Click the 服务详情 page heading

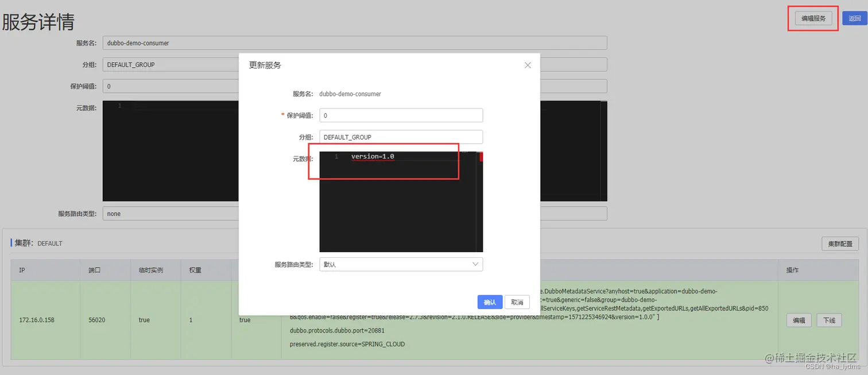tap(38, 22)
